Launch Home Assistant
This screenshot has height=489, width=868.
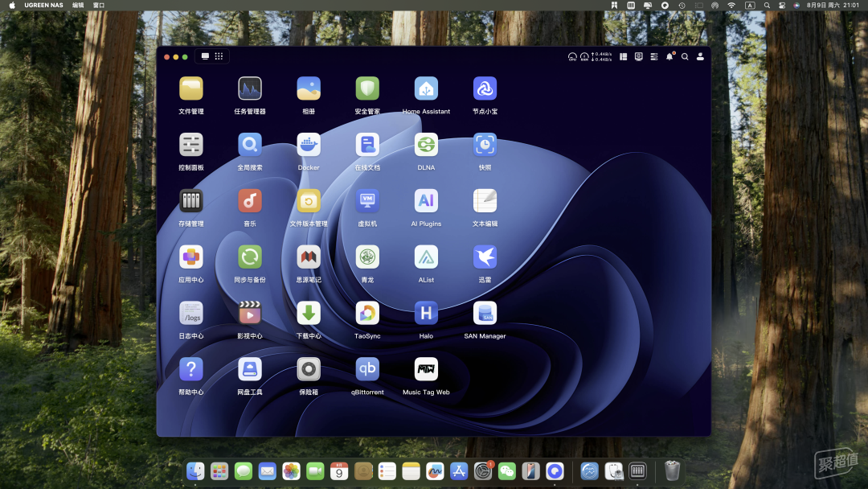pos(426,88)
